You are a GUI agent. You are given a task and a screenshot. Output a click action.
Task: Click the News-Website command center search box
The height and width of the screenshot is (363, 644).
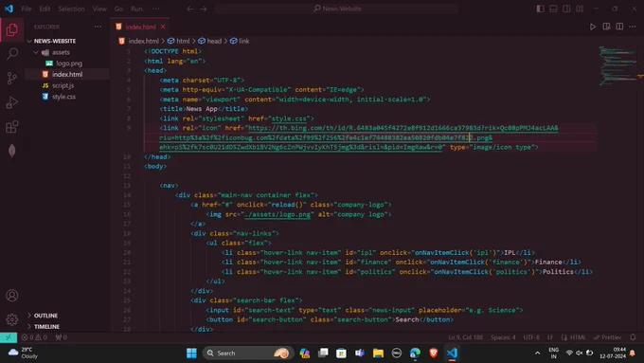pyautogui.click(x=337, y=9)
